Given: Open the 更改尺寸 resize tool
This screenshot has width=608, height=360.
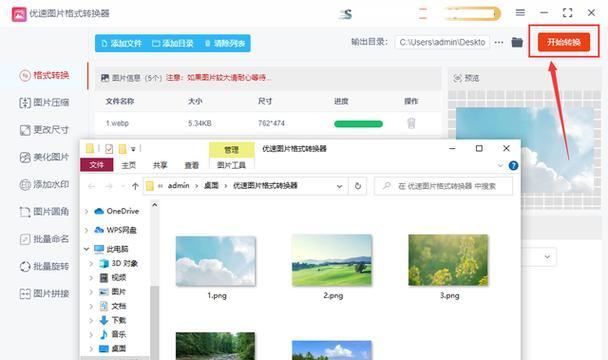Looking at the screenshot, I should 44,130.
